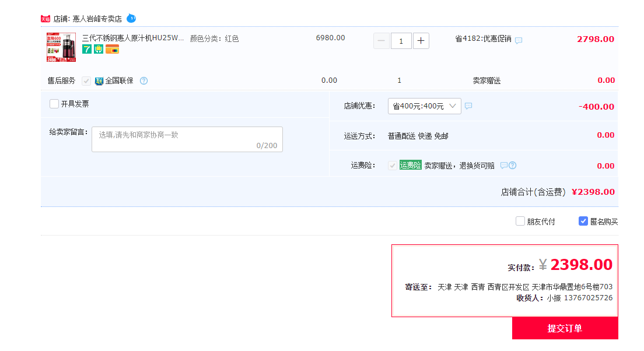Click the seller message text box
The width and height of the screenshot is (644, 351).
pyautogui.click(x=187, y=139)
